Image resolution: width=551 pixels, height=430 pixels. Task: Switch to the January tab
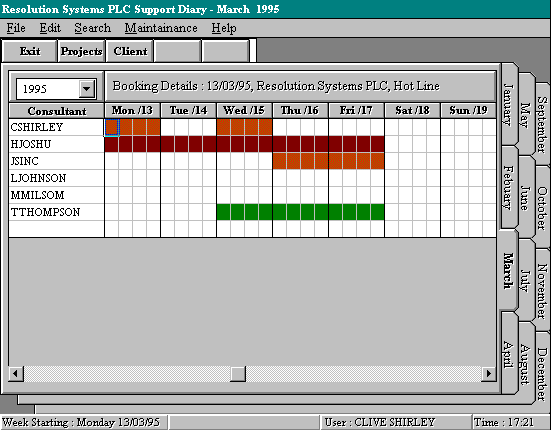pyautogui.click(x=508, y=104)
